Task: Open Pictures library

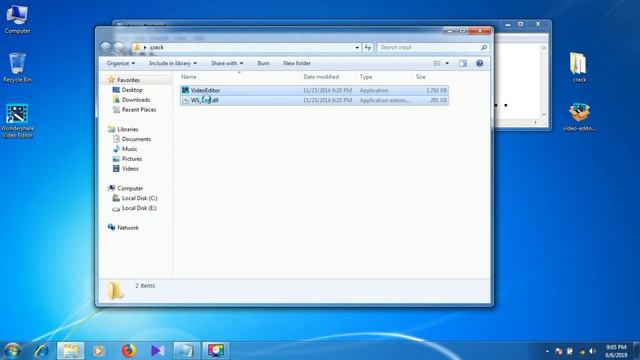Action: tap(132, 158)
